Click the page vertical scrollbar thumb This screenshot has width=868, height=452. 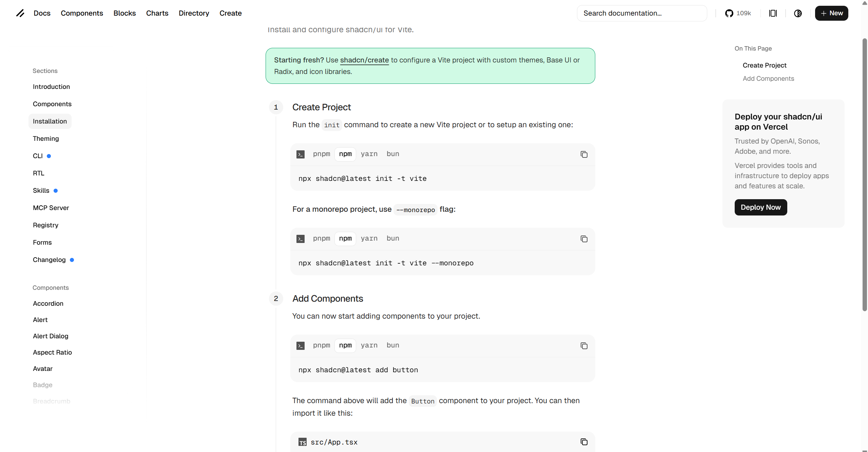click(865, 174)
